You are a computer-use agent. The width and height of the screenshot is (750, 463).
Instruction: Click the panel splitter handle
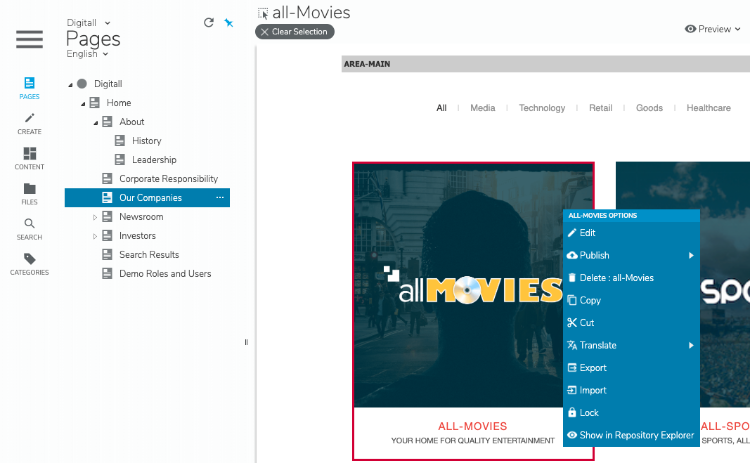(x=246, y=342)
